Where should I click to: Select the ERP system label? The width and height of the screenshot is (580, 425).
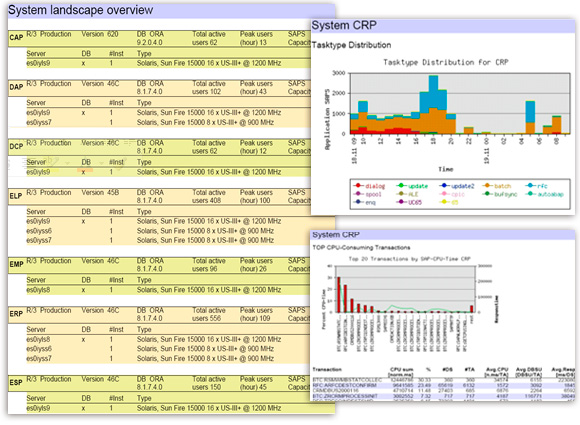click(x=16, y=314)
